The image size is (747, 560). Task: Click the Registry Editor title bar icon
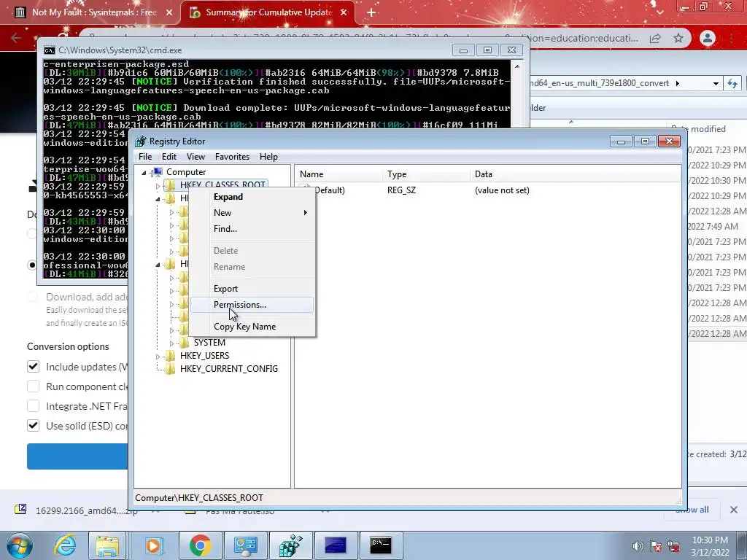[x=141, y=141]
